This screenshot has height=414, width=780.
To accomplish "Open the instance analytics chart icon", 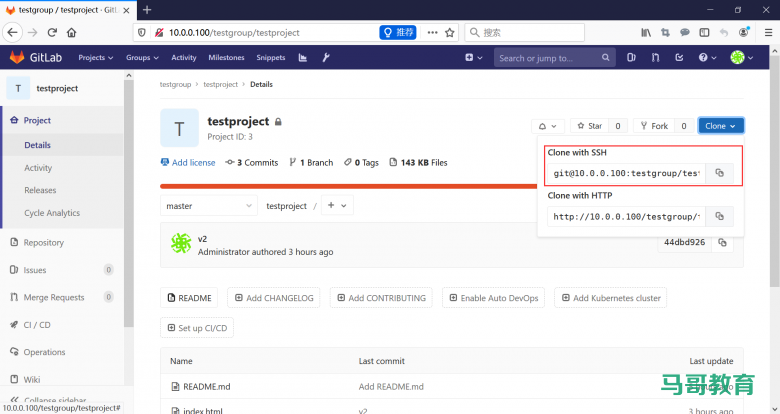I will click(x=302, y=58).
